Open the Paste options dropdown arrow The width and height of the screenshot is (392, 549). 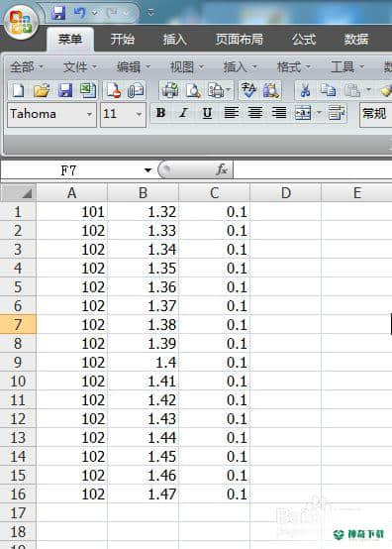pyautogui.click(x=368, y=90)
